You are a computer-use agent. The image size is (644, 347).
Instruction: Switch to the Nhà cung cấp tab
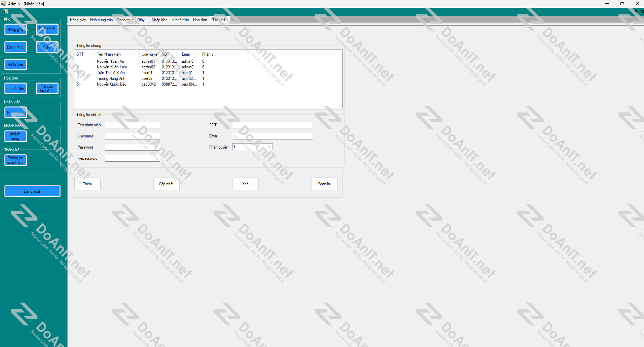(x=101, y=20)
